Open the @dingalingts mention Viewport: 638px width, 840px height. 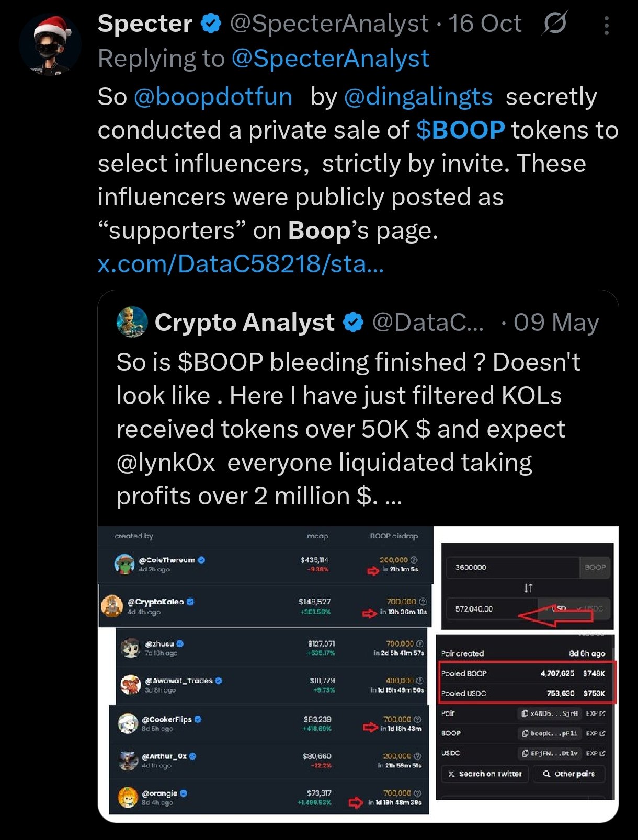point(418,97)
